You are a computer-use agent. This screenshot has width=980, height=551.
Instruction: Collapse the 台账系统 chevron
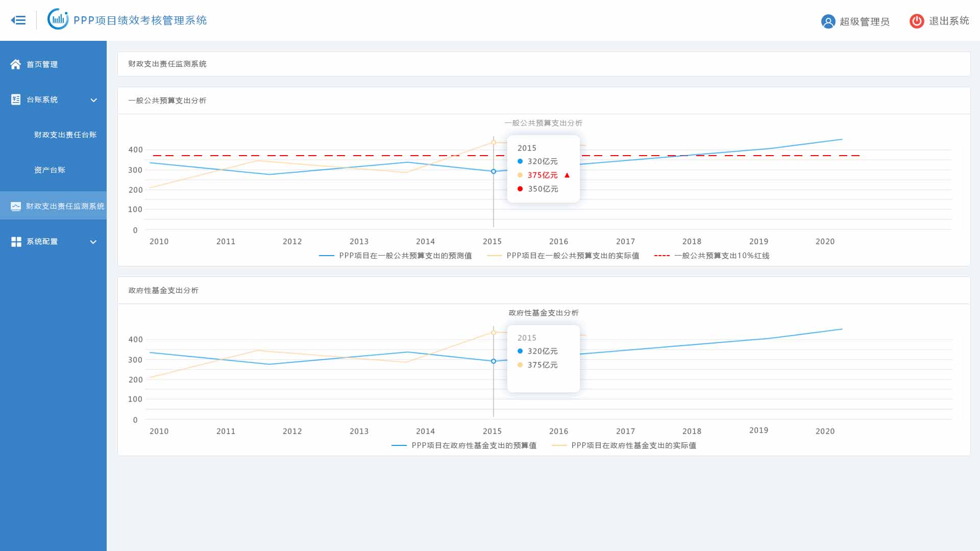[93, 100]
